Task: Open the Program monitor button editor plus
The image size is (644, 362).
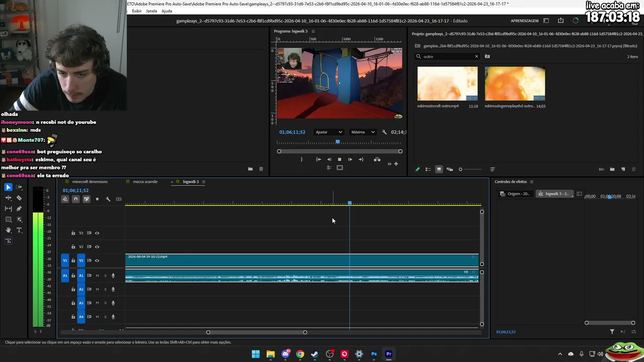Action: click(396, 163)
